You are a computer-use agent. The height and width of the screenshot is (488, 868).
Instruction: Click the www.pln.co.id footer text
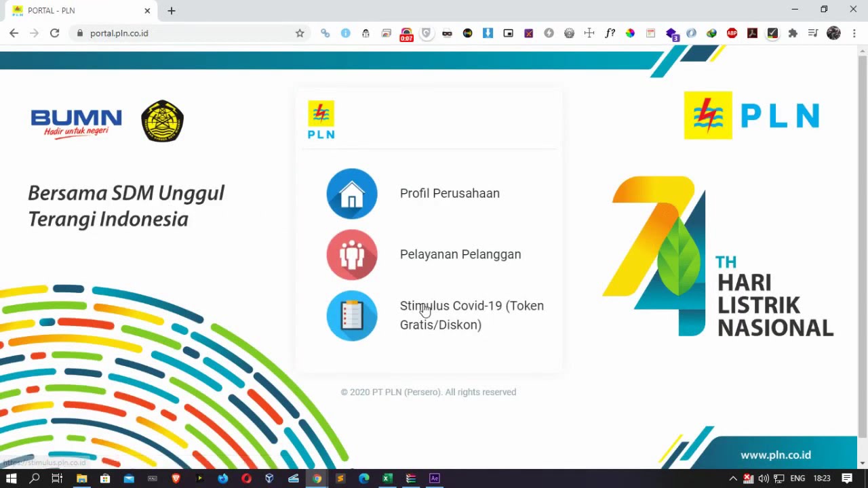776,455
